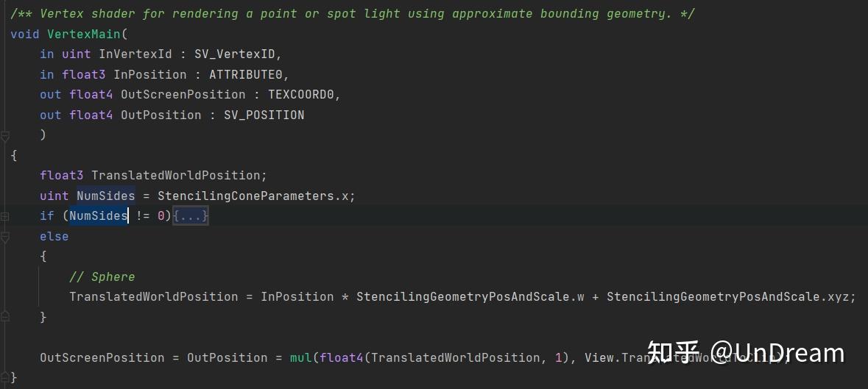Image resolution: width=868 pixels, height=389 pixels.
Task: Click the // Sphere comment
Action: tap(102, 277)
